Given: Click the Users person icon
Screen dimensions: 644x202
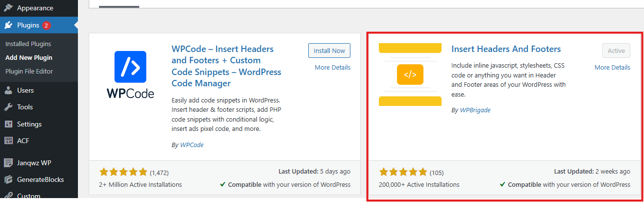Looking at the screenshot, I should [8, 90].
